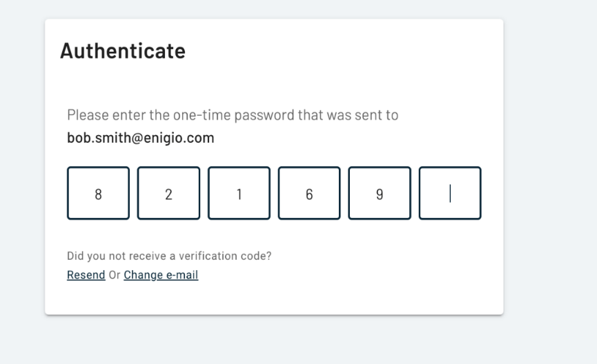This screenshot has width=597, height=364.
Task: Click the digit 8 in the code
Action: (x=98, y=194)
